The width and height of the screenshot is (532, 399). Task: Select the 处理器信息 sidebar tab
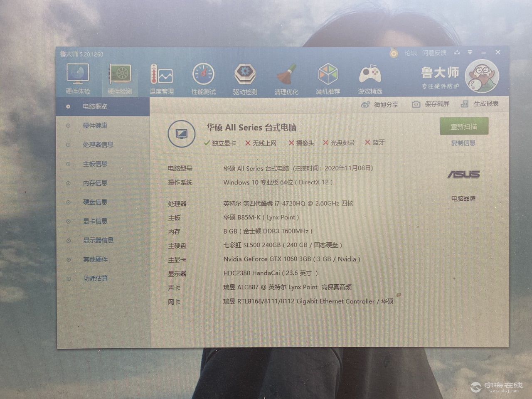tap(103, 145)
